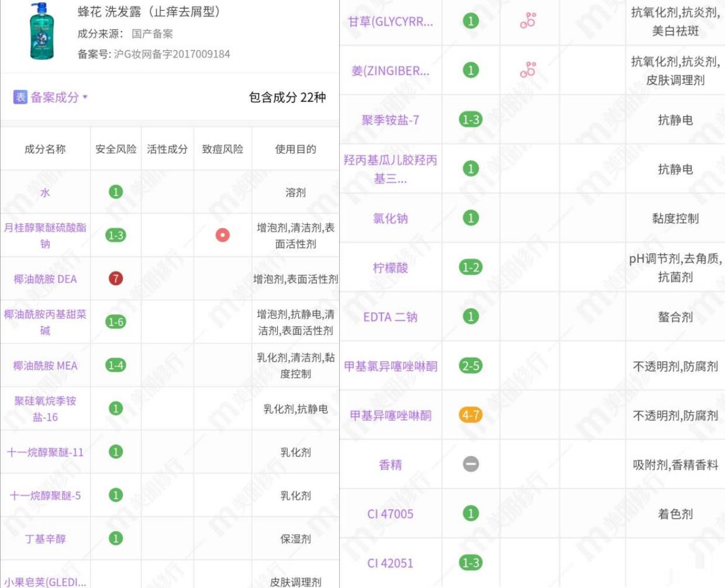Screen dimensions: 725x588
Task: Open ingredient link 氯化钠
Action: [x=391, y=219]
